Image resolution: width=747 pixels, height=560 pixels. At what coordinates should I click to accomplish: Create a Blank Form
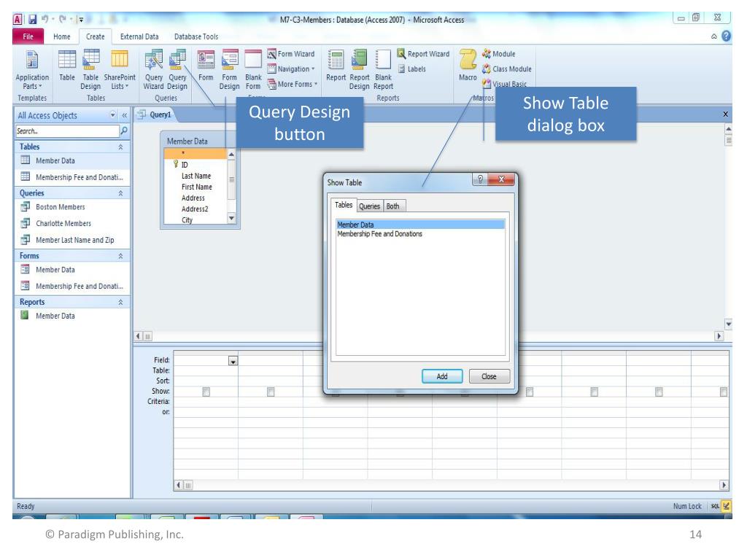tap(253, 69)
